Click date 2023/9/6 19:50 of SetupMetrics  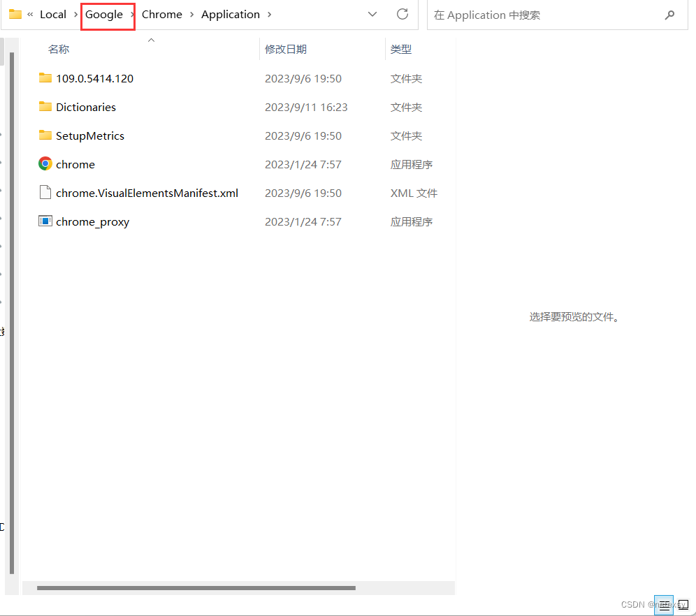(x=303, y=136)
